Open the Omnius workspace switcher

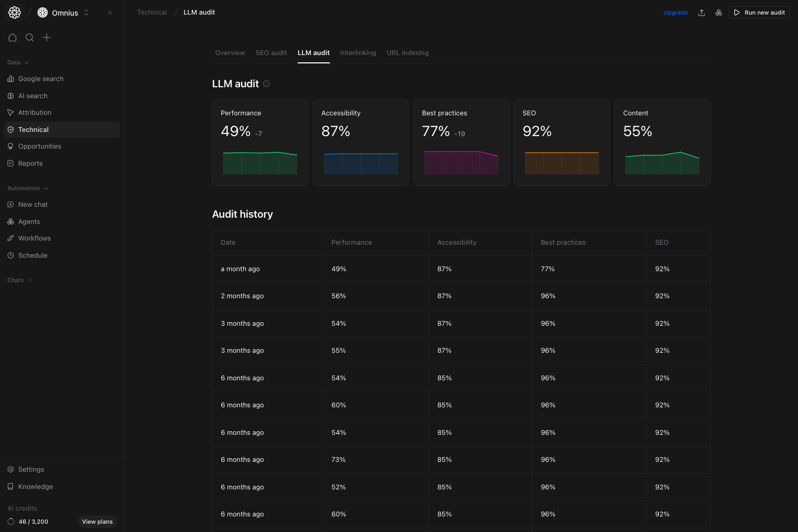(x=62, y=12)
